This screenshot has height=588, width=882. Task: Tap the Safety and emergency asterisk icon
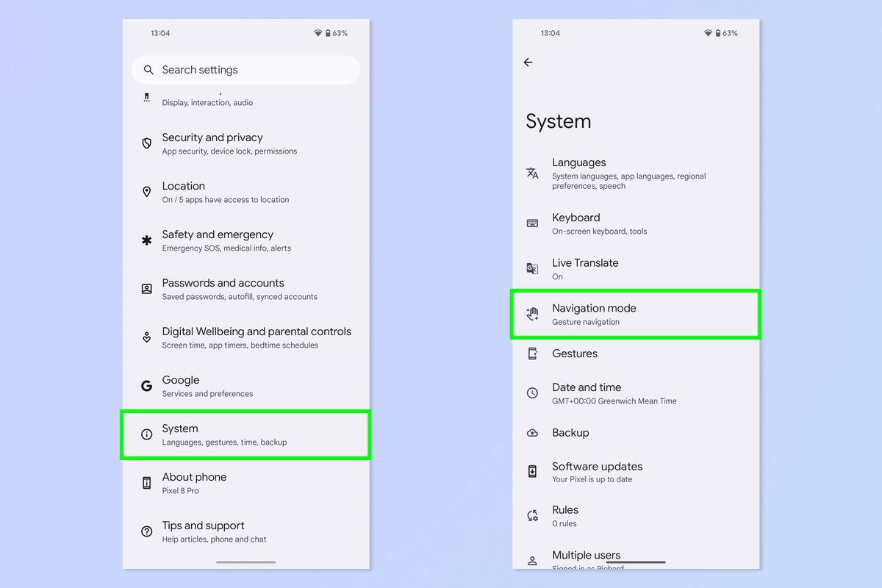pyautogui.click(x=146, y=240)
